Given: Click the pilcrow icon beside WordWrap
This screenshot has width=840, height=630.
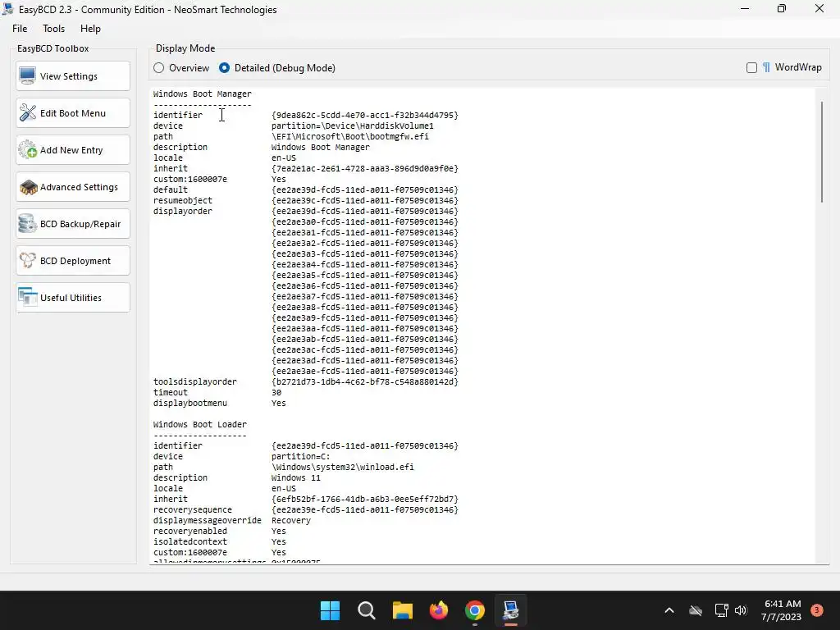Looking at the screenshot, I should point(766,67).
